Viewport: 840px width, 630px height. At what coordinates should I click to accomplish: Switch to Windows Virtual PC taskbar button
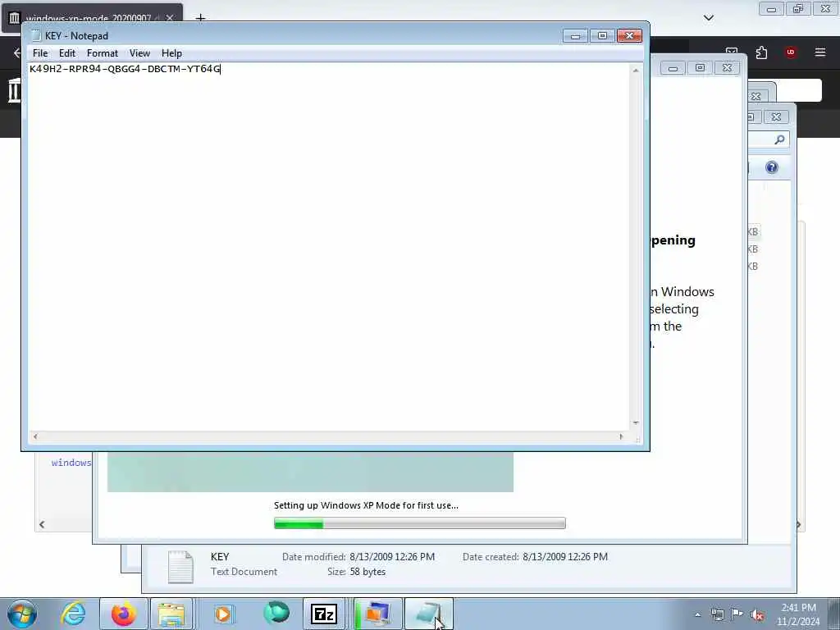[377, 614]
